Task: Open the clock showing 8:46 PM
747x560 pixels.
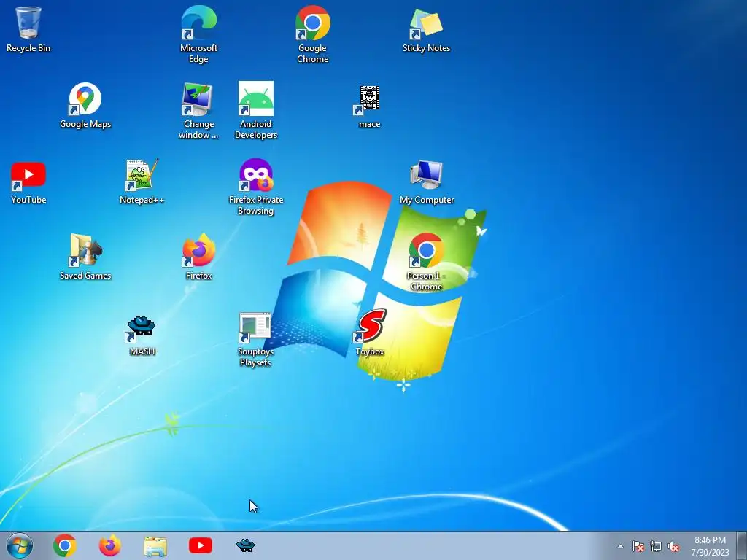Action: click(710, 546)
